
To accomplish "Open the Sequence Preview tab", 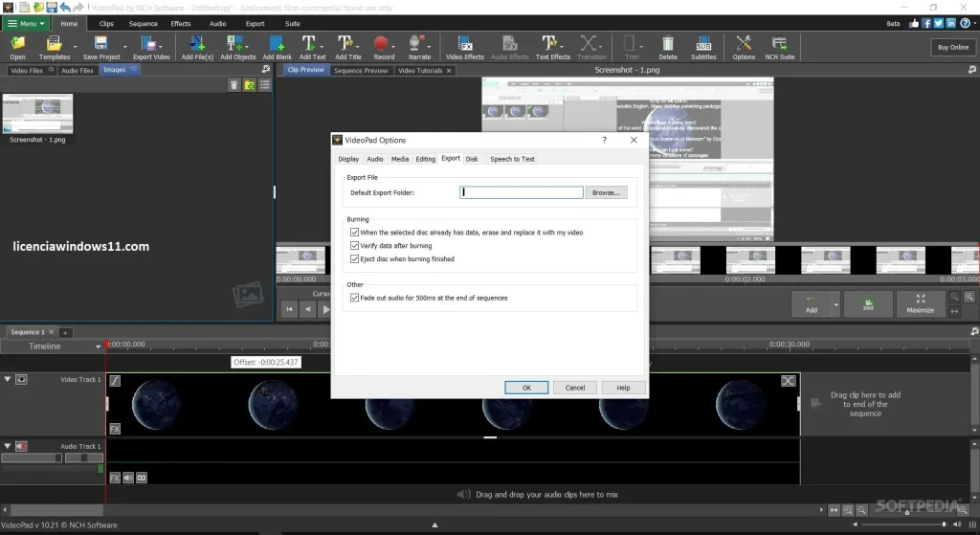I will point(361,71).
